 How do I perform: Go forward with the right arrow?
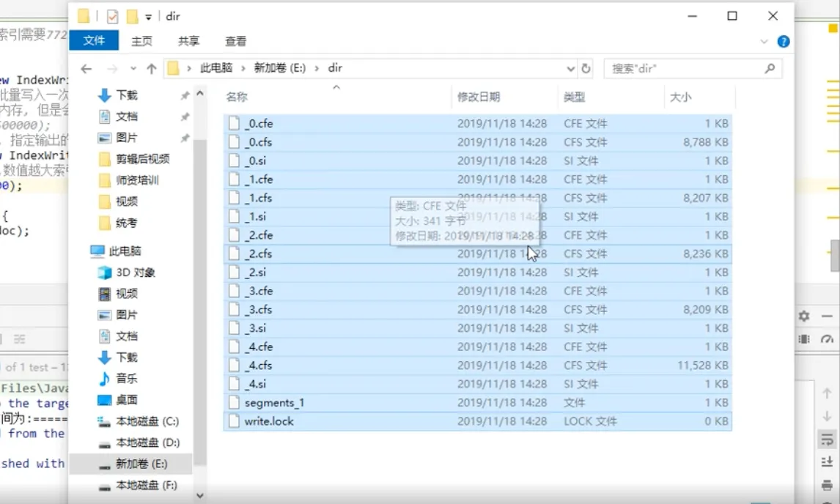pos(112,69)
